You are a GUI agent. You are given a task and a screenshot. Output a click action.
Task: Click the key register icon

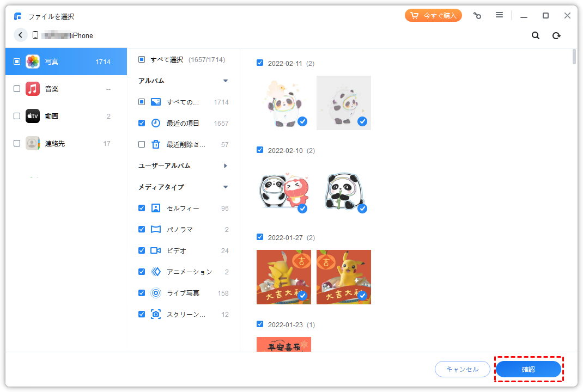[x=477, y=16]
